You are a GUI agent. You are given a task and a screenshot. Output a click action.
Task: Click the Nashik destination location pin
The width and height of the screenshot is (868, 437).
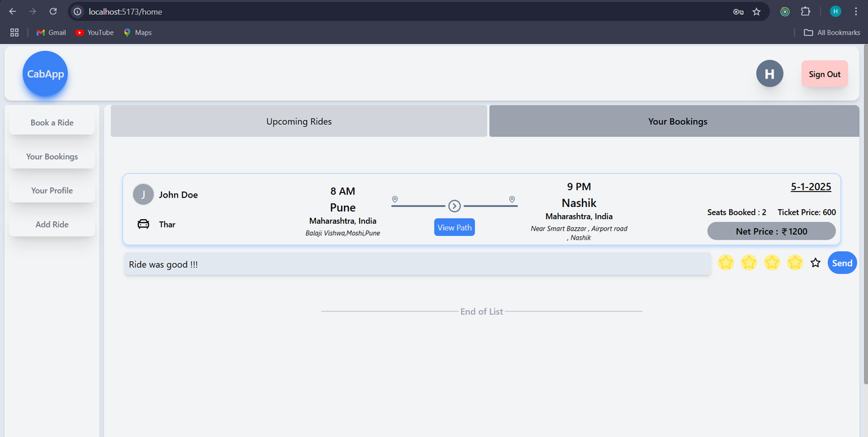[x=512, y=199]
